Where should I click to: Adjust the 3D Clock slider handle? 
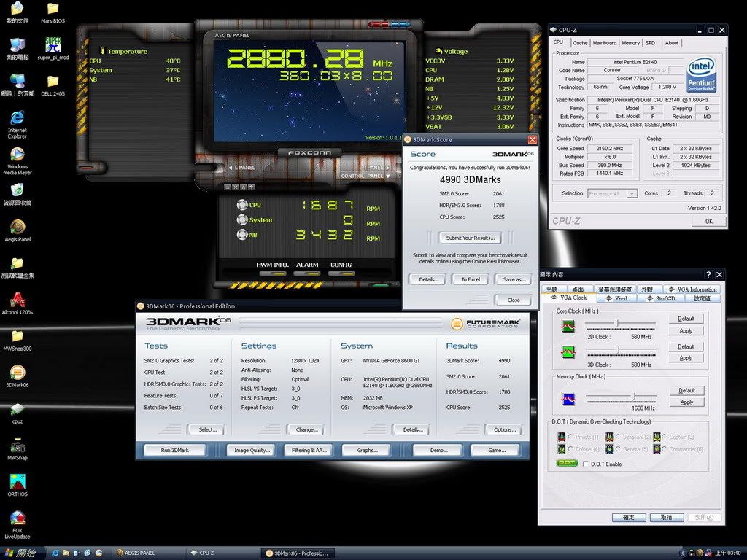coord(618,350)
